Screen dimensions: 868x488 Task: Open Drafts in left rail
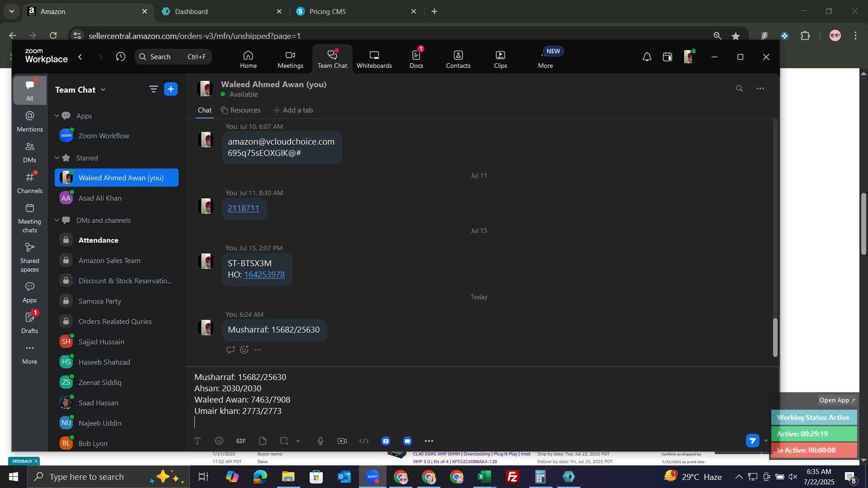(30, 323)
